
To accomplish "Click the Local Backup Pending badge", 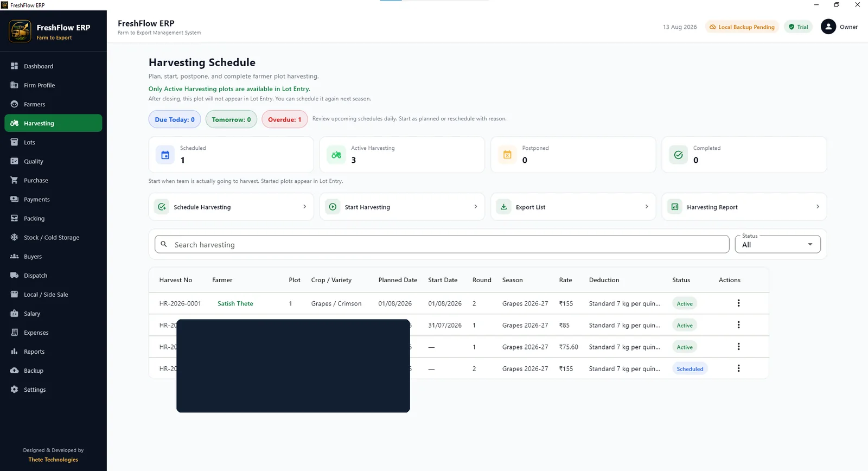I will tap(742, 27).
